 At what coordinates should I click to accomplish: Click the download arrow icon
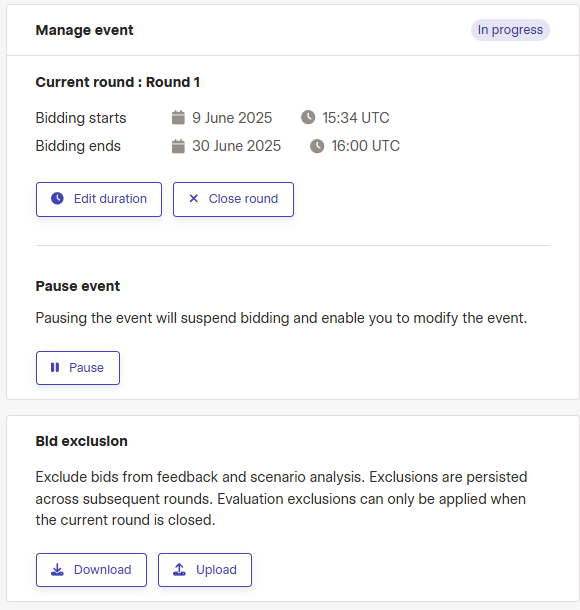pyautogui.click(x=57, y=570)
